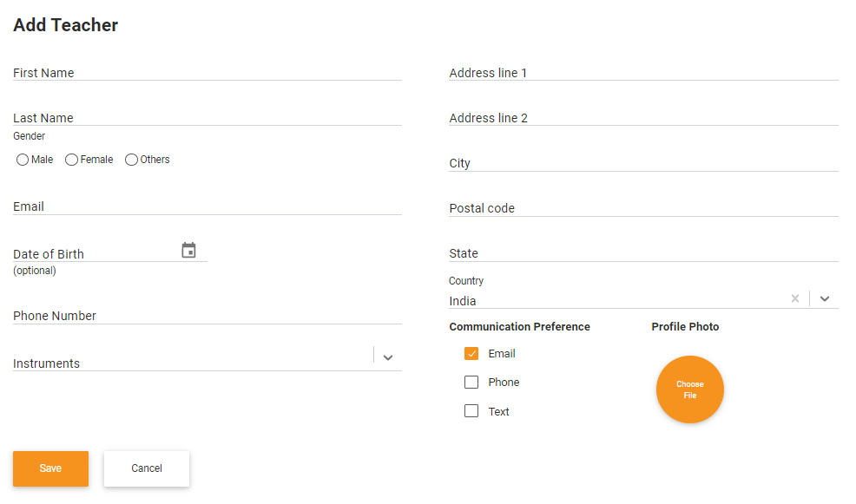
Task: Select the Female gender option
Action: [71, 160]
